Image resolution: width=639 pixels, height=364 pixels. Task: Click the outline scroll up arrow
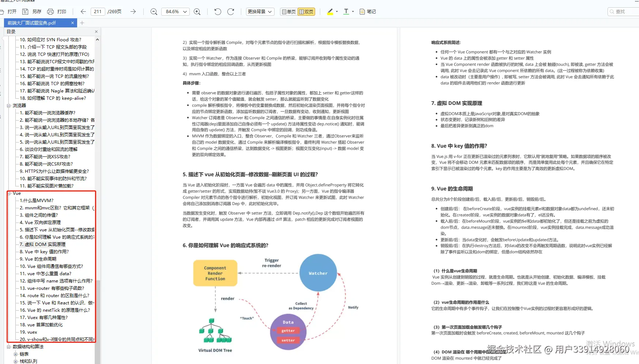(x=97, y=39)
